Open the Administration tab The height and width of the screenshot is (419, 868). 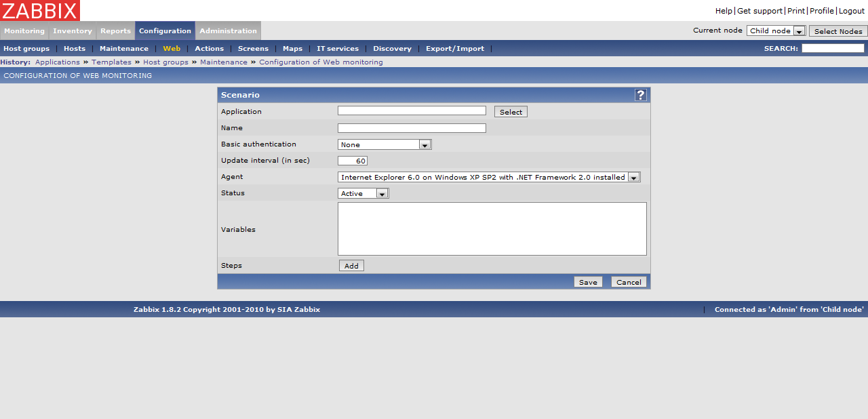228,31
